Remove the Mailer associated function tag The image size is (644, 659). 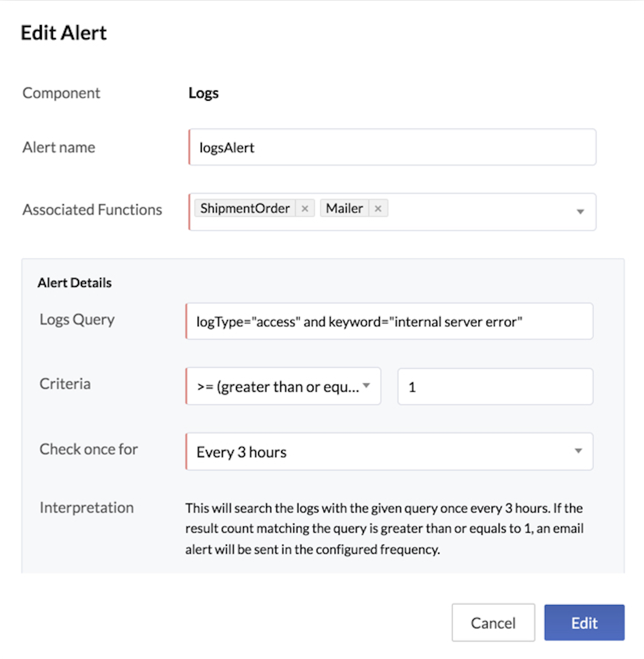tap(378, 208)
